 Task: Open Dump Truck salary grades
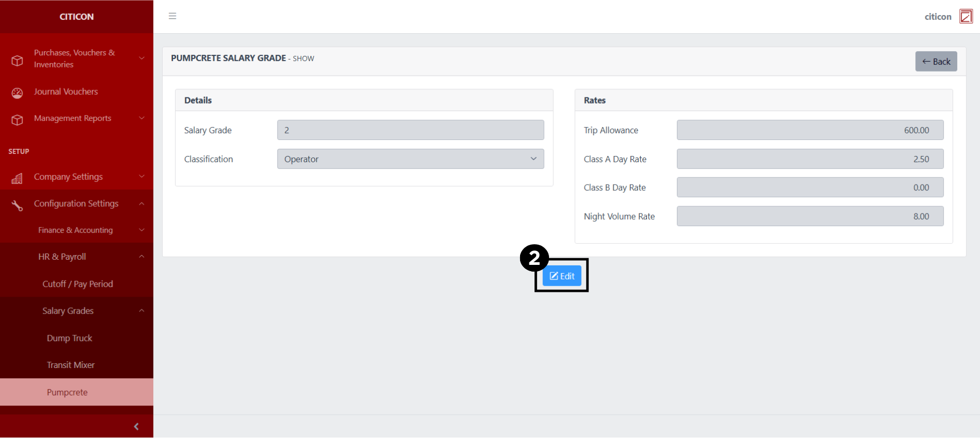tap(69, 338)
